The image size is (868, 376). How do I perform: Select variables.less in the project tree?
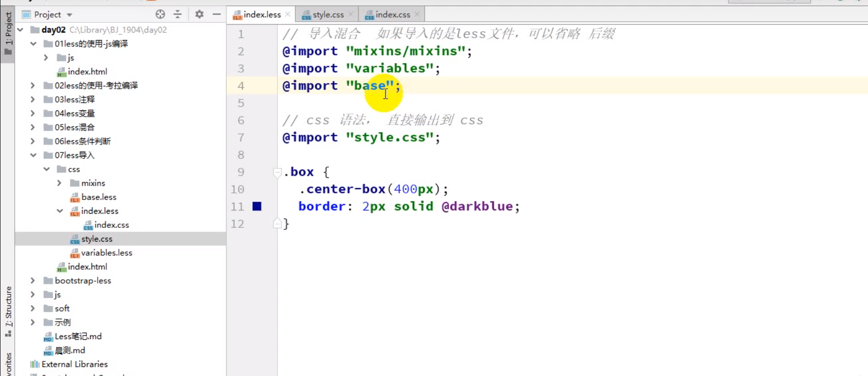tap(107, 253)
